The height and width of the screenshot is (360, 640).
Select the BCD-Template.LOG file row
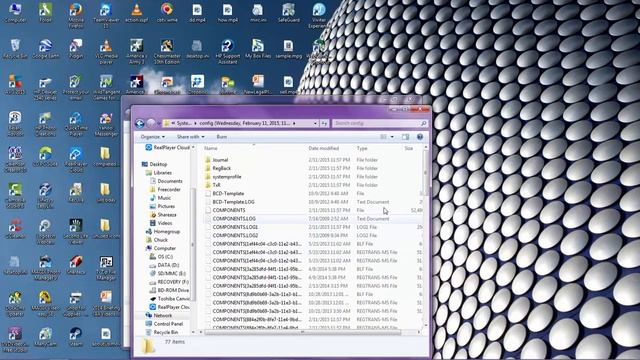[312, 202]
